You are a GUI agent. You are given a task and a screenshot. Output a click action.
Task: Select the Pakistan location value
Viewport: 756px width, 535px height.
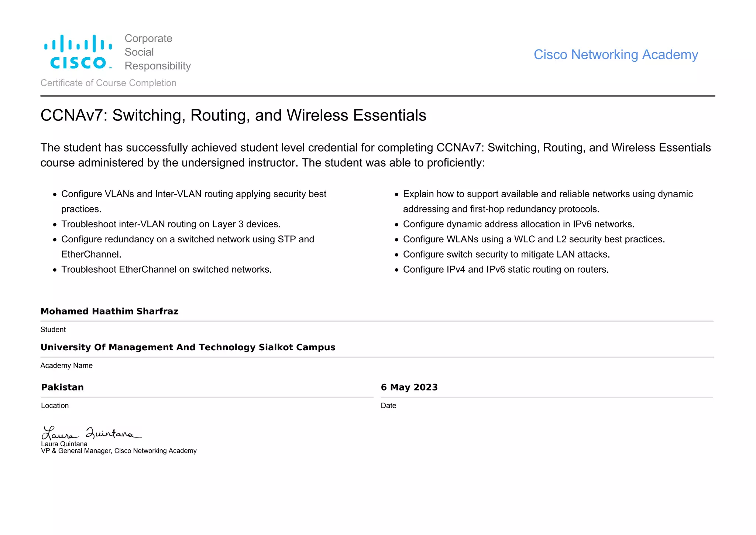(x=62, y=387)
